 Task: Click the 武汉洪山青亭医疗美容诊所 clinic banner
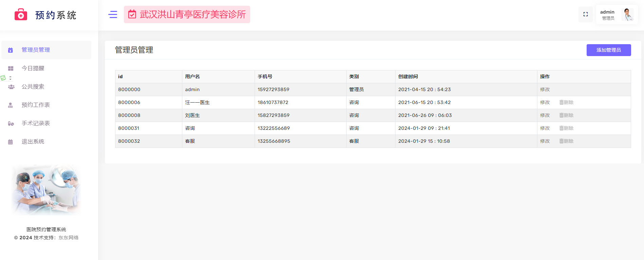pyautogui.click(x=187, y=14)
